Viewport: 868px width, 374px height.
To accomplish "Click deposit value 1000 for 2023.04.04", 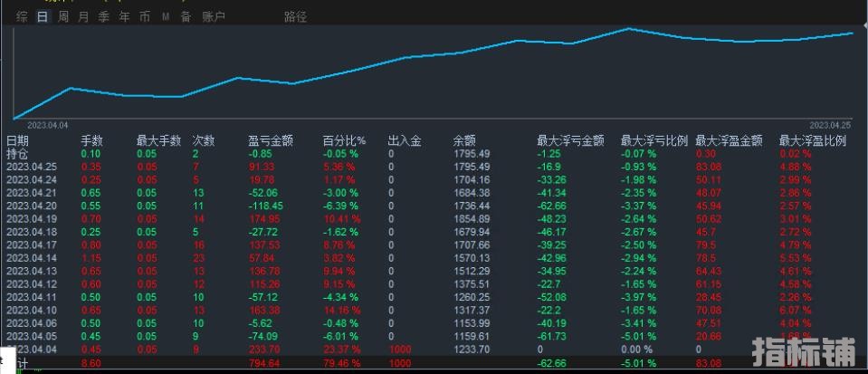I will point(400,349).
